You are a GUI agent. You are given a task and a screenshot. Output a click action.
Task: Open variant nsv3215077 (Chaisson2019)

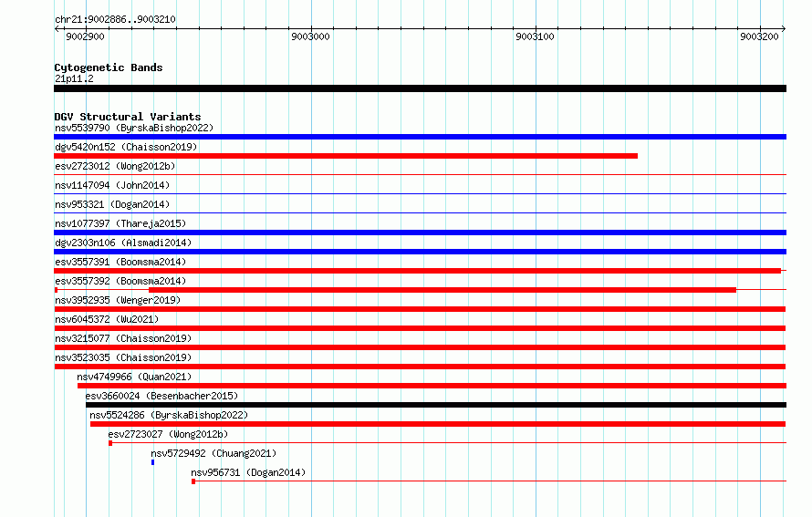pyautogui.click(x=123, y=338)
